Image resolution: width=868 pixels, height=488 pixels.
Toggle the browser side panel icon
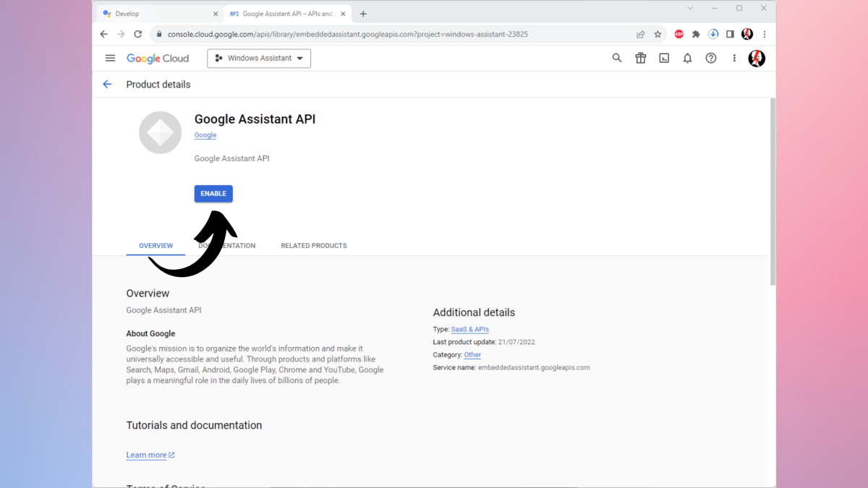click(730, 34)
